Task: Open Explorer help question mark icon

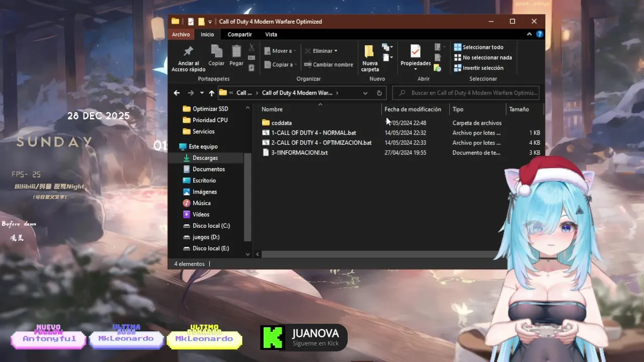Action: pos(540,34)
